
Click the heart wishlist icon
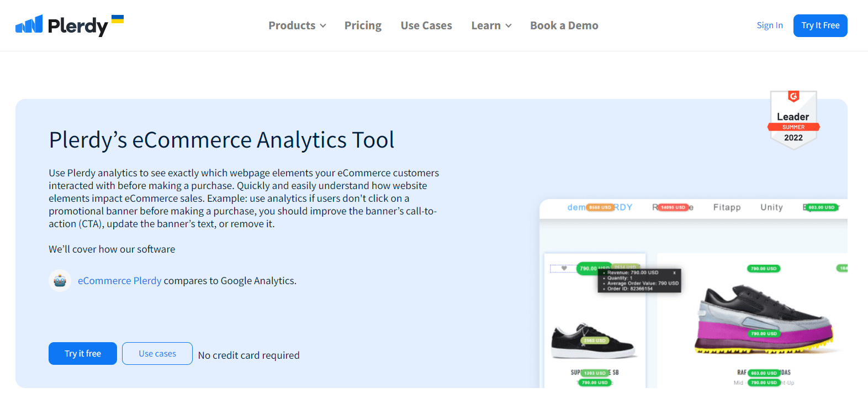564,268
